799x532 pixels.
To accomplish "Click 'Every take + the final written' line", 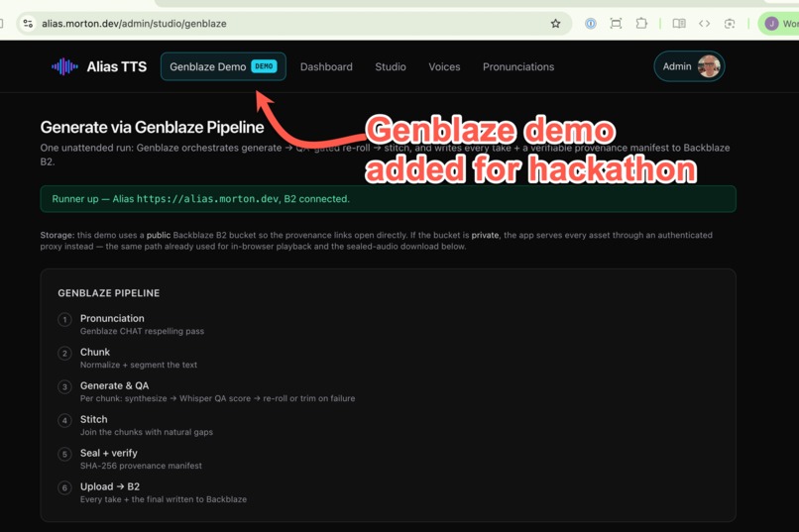I will coord(164,499).
